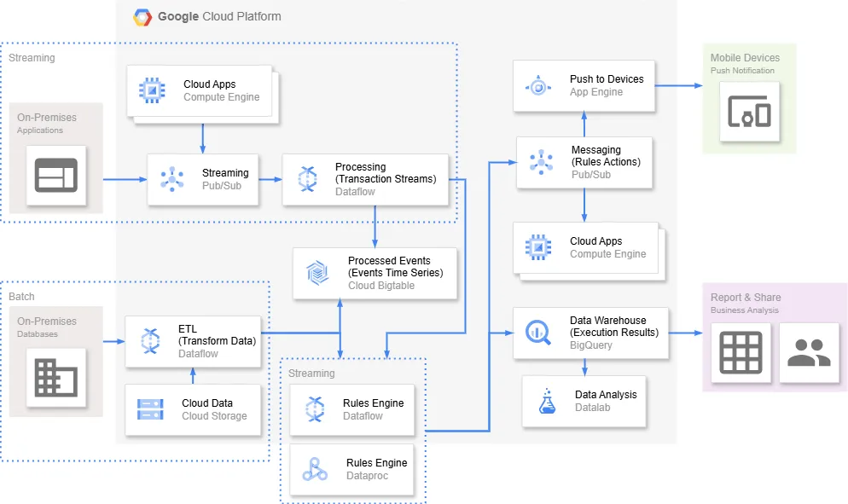Click the Processing Transaction Streams Dataflow icon
The width and height of the screenshot is (848, 504).
click(308, 179)
